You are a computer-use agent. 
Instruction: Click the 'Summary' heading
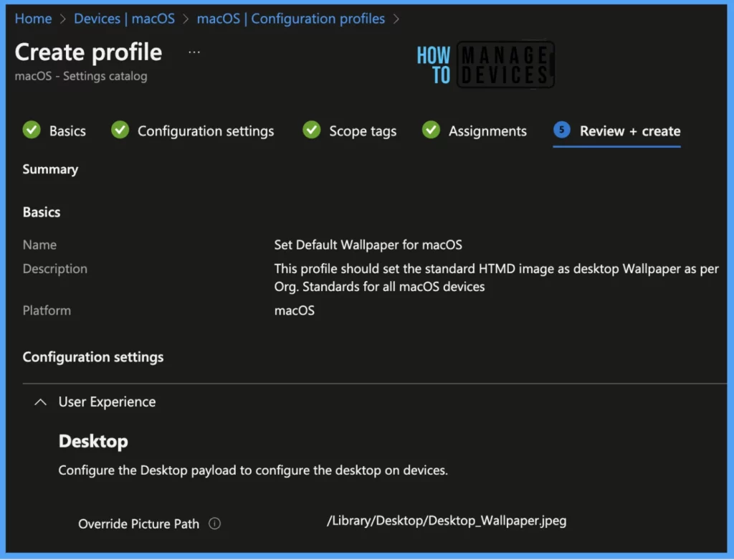(x=50, y=169)
